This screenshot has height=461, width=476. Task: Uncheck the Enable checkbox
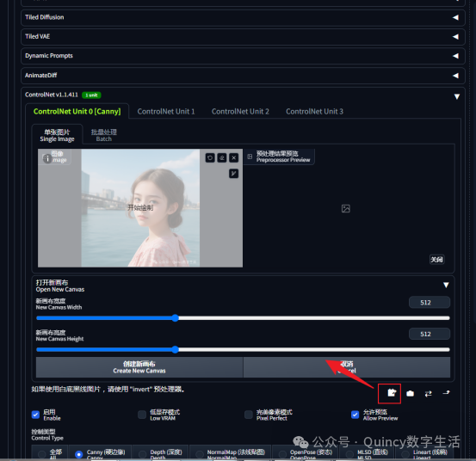35,415
